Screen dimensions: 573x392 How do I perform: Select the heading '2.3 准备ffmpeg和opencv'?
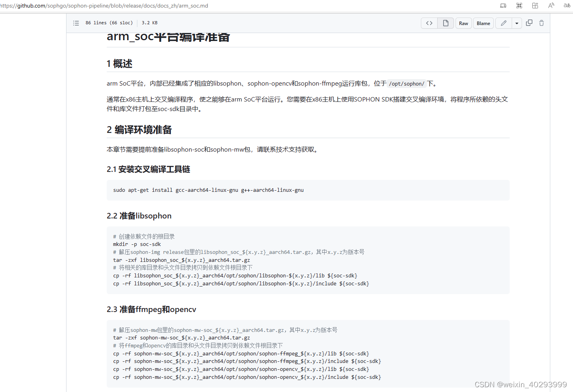(x=151, y=309)
